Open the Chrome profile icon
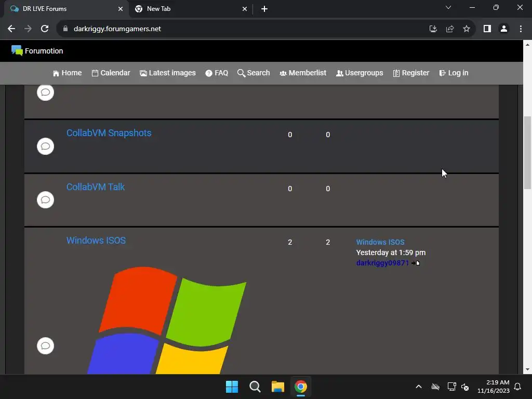 click(504, 29)
